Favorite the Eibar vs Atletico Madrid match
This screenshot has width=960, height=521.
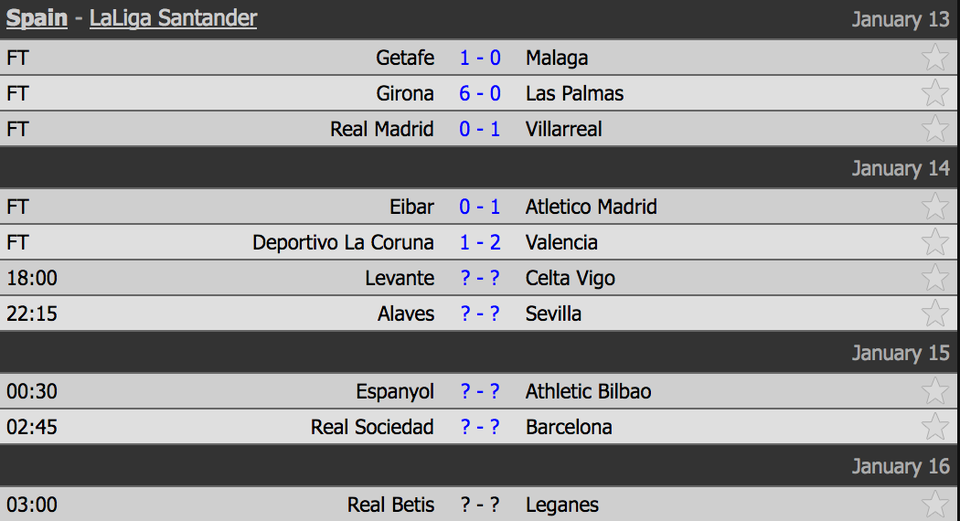pyautogui.click(x=934, y=206)
